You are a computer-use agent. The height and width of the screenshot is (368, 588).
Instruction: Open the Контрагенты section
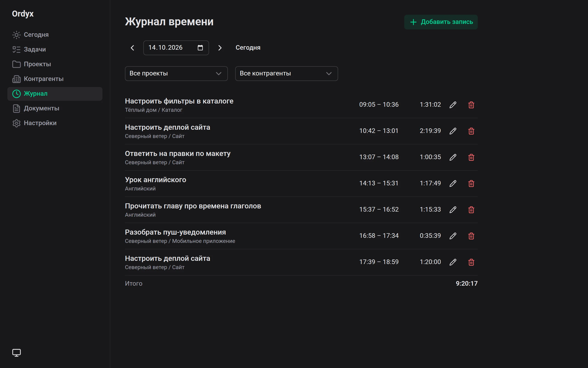coord(55,79)
